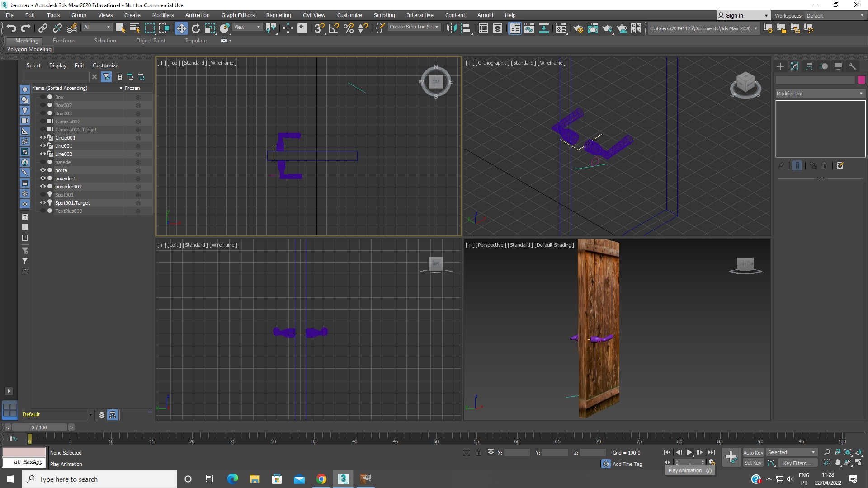Switch to the Freeform ribbon tab
Image resolution: width=868 pixels, height=488 pixels.
pyautogui.click(x=63, y=41)
